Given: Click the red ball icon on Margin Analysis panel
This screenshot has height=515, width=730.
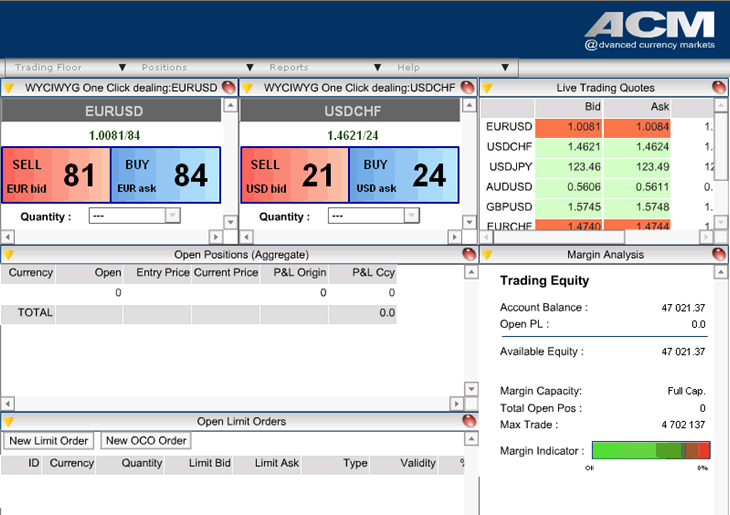Looking at the screenshot, I should pos(719,254).
